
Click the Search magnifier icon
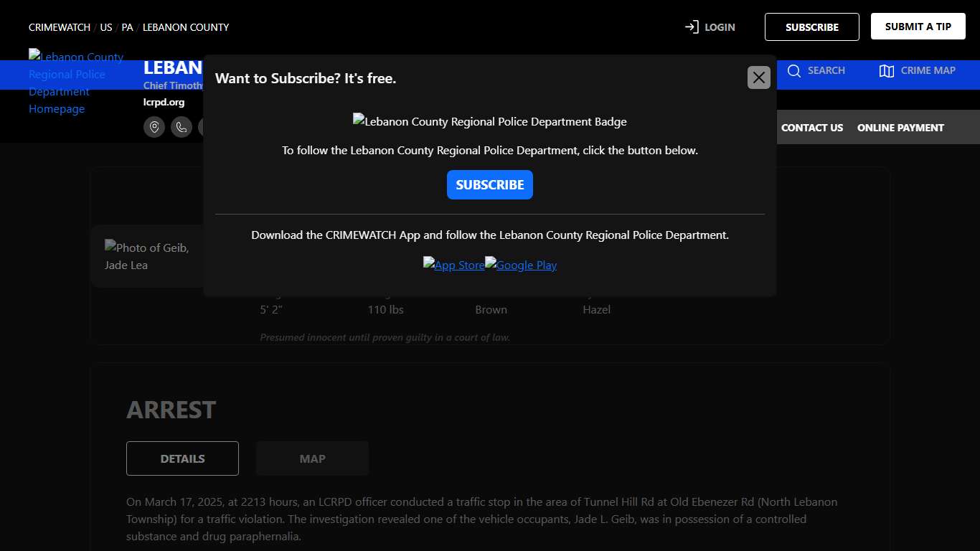(793, 70)
